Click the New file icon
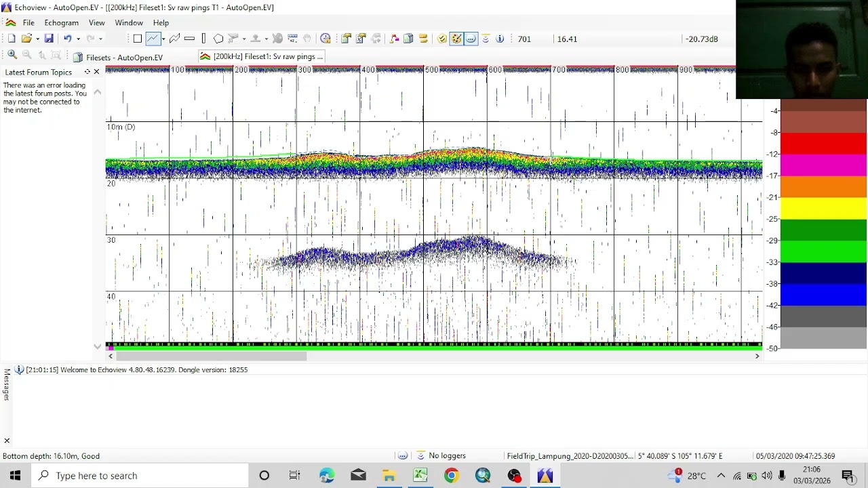Screen dimensions: 868x488 tap(12, 39)
